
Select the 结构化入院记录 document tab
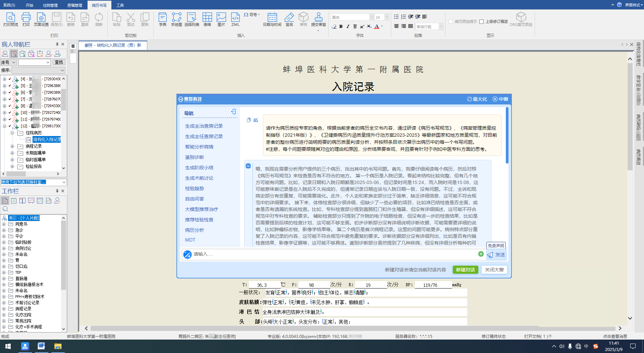tap(113, 45)
